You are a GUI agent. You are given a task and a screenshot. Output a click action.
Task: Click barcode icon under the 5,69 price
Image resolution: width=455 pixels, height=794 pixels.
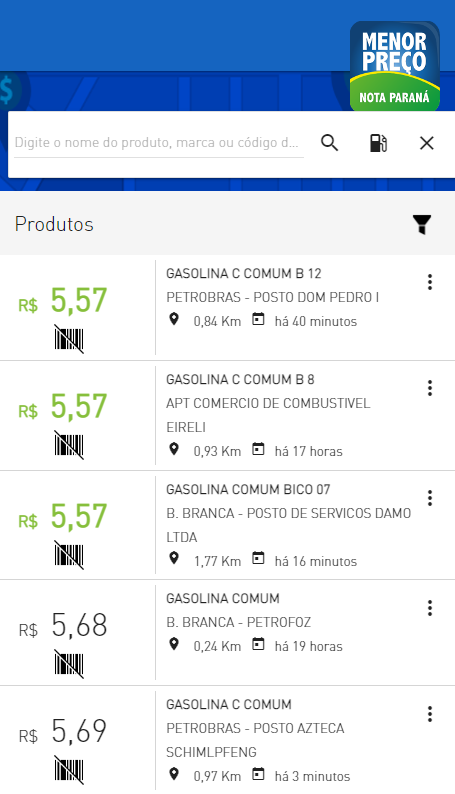point(69,770)
